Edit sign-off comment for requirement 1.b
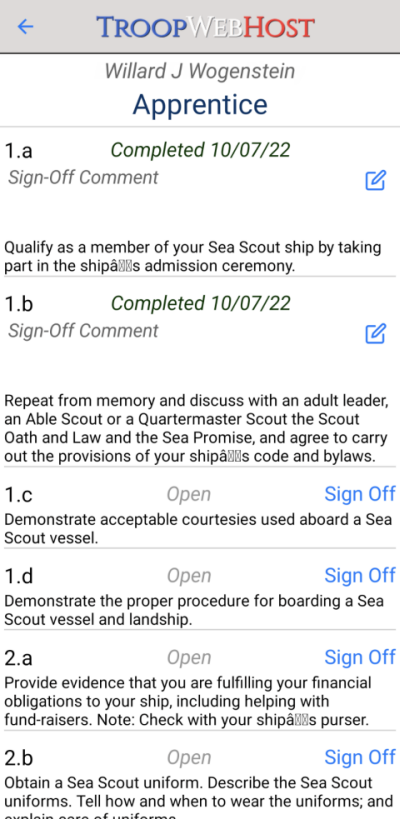 click(375, 333)
